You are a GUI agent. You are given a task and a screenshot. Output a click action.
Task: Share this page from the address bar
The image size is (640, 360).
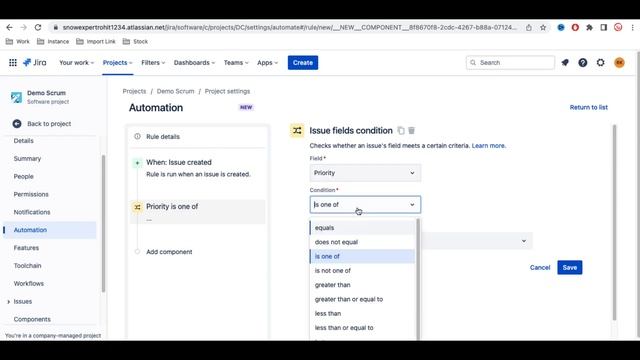click(529, 27)
